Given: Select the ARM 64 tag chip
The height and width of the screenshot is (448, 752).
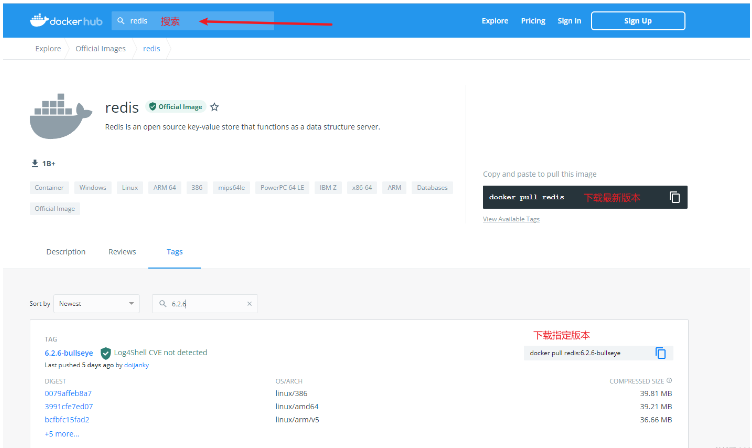Looking at the screenshot, I should (164, 188).
